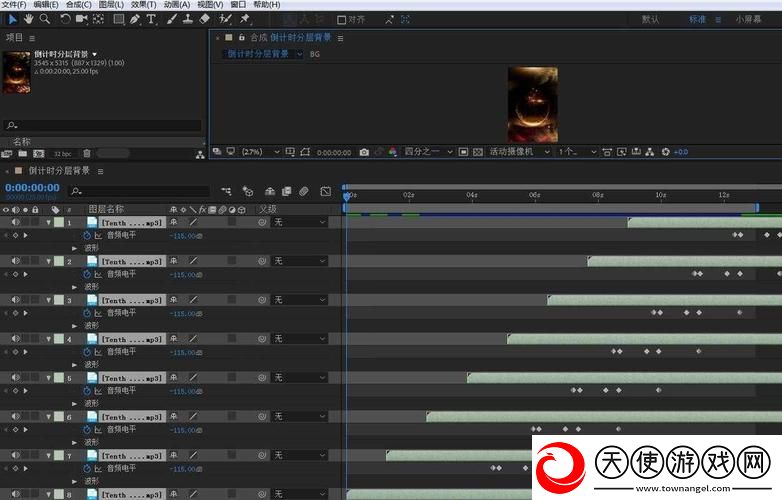The height and width of the screenshot is (500, 782).
Task: Open the 动画(A) menu
Action: (x=177, y=4)
